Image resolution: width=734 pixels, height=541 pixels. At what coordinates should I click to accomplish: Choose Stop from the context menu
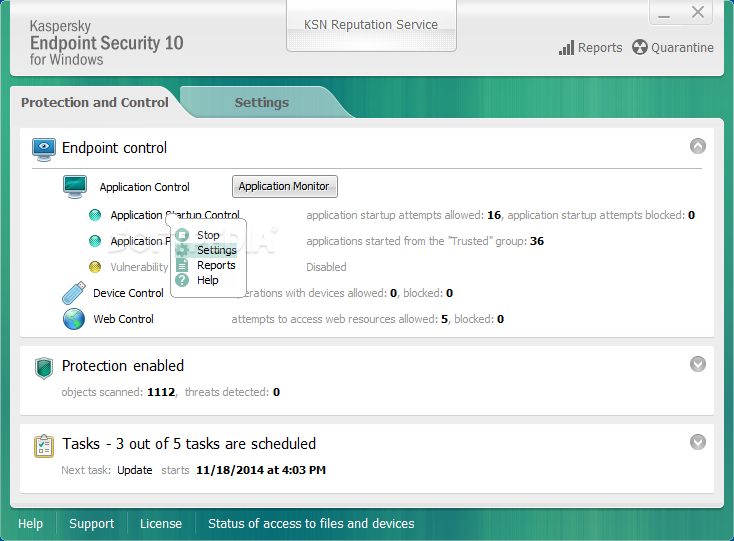[206, 235]
